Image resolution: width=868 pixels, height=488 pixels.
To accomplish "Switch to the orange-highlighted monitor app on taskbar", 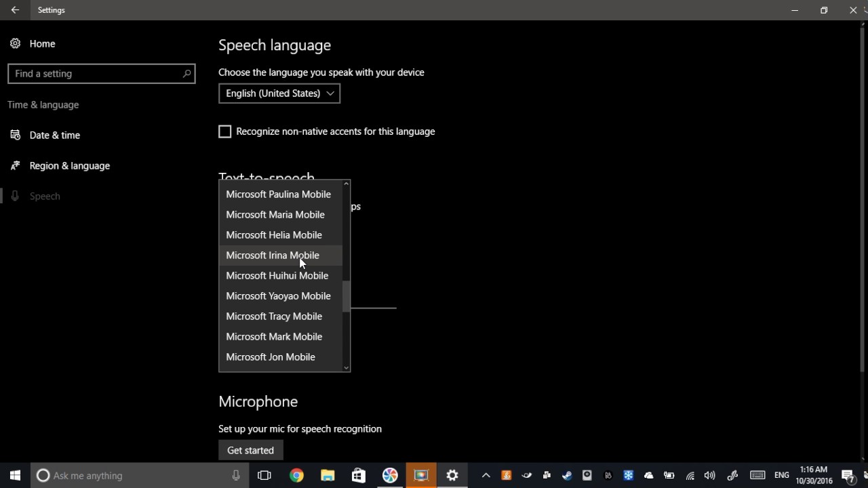I will click(x=421, y=476).
